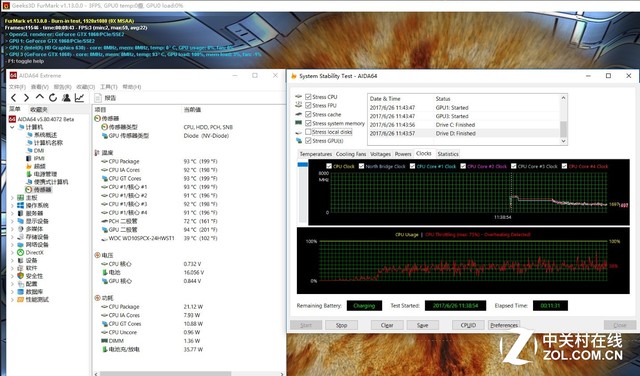Expand the 显示设备 display node
Screen dimensions: 640x376
(x=12, y=221)
